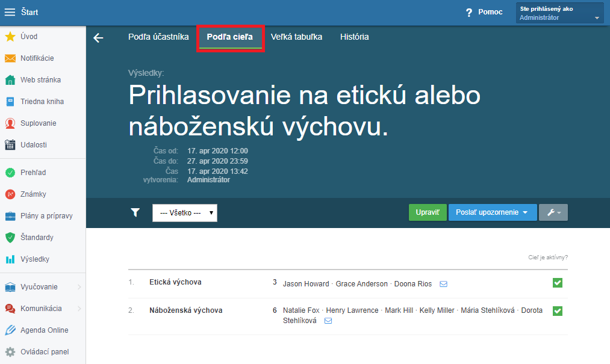Click participant name Grace Anderson
610x364 pixels.
pos(361,284)
